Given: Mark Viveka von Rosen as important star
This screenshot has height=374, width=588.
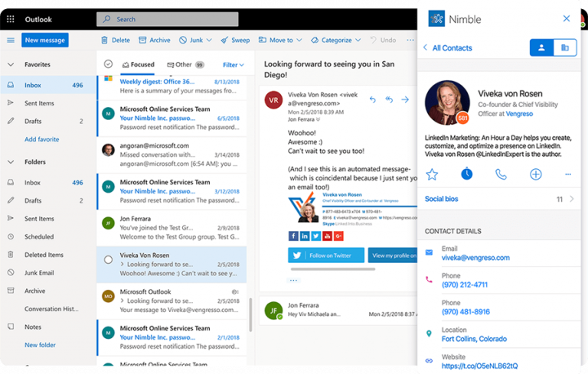Looking at the screenshot, I should [432, 174].
